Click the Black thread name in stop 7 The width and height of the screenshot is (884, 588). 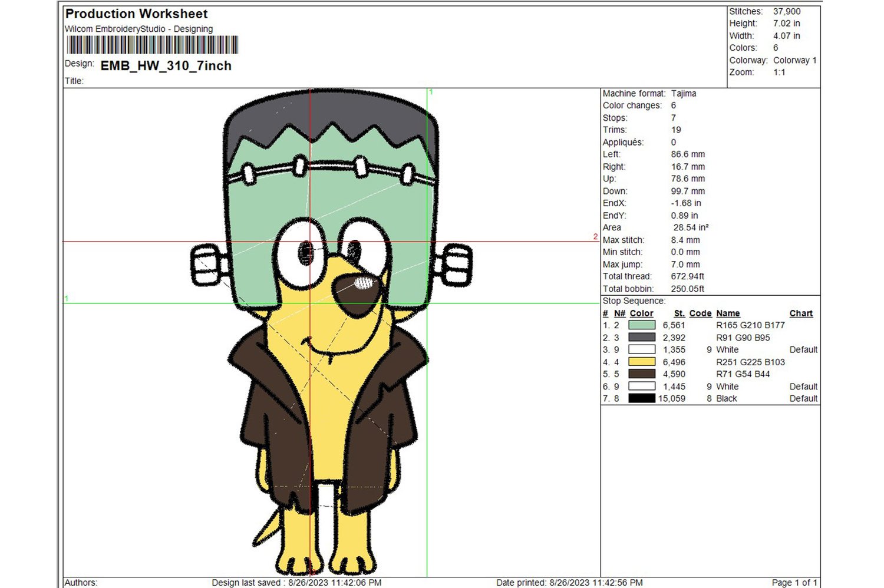727,398
